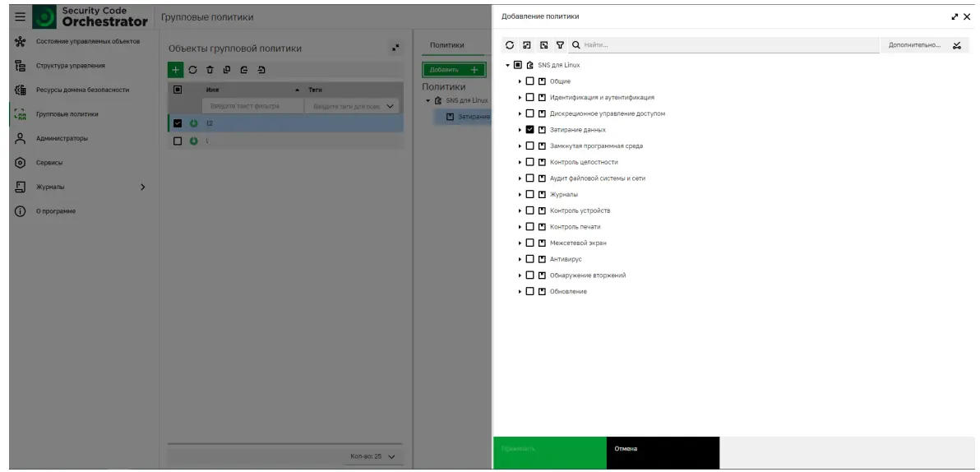The height and width of the screenshot is (472, 980).
Task: Check Идентификация и аутентификация checkbox
Action: [530, 98]
